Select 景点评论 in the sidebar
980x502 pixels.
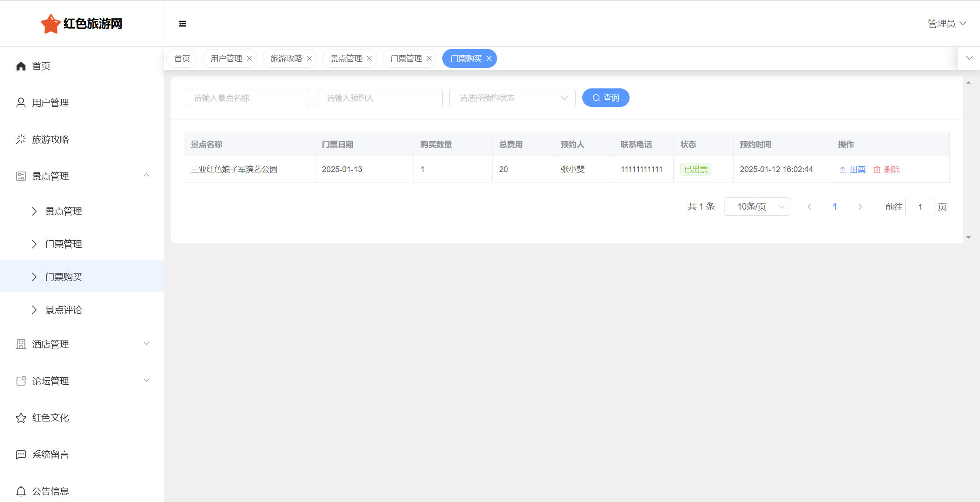[63, 310]
